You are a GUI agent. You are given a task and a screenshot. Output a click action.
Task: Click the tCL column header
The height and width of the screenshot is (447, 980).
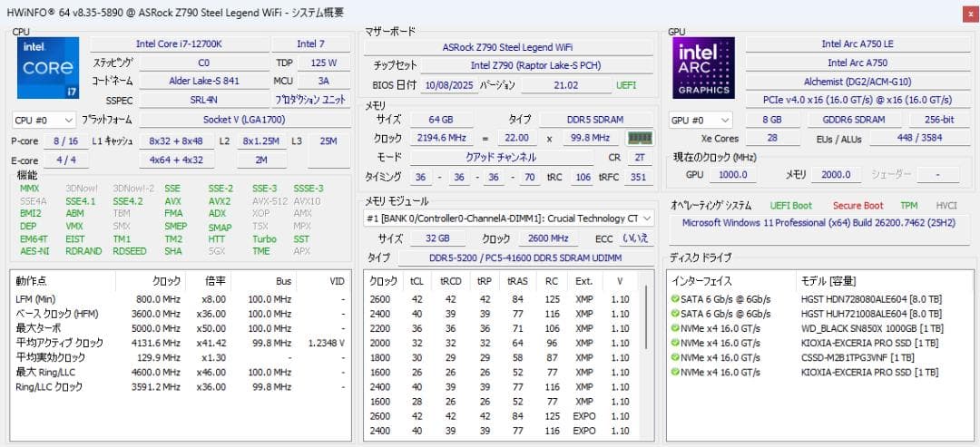point(416,281)
